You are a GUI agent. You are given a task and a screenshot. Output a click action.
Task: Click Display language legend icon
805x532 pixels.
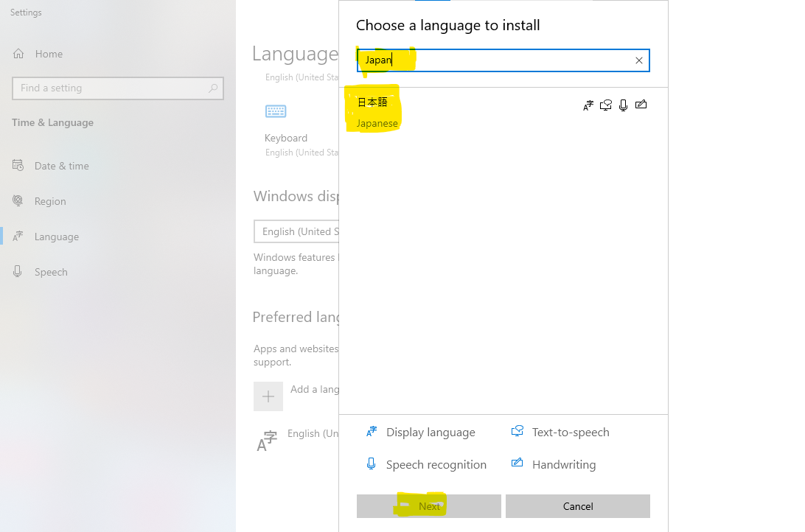coord(372,432)
